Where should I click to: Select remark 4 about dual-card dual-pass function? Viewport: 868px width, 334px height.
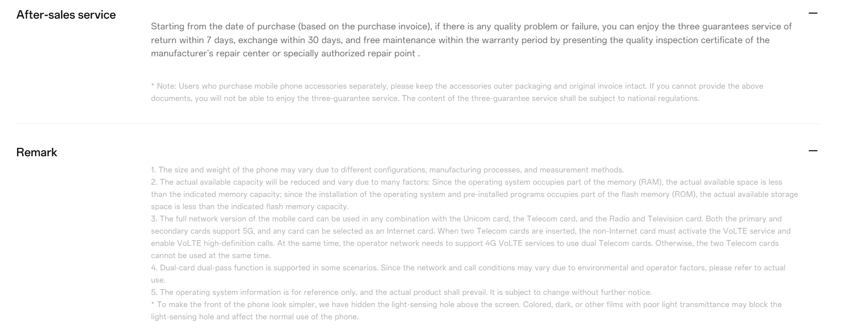tap(468, 274)
